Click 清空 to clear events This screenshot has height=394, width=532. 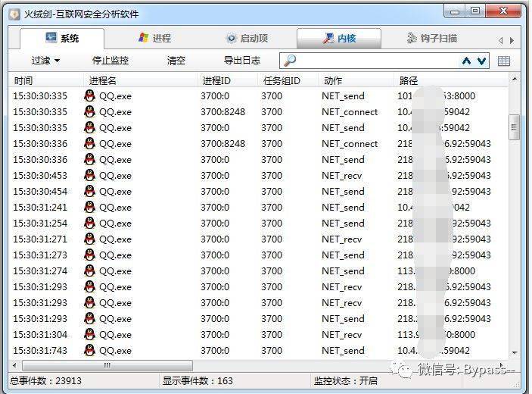(x=176, y=61)
